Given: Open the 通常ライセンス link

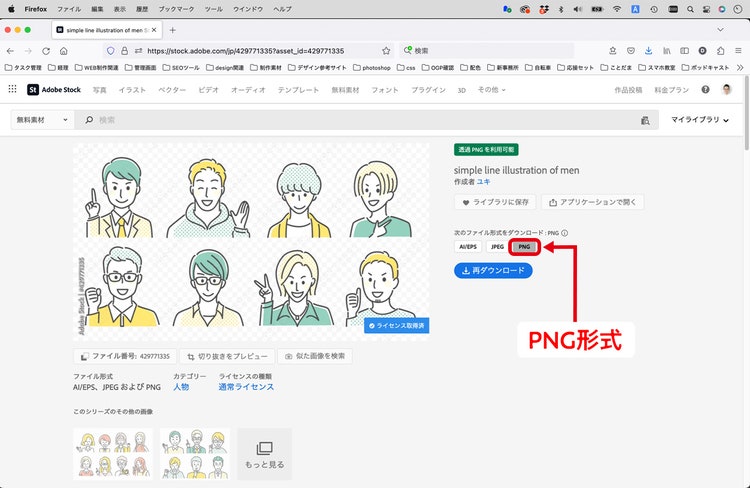Looking at the screenshot, I should pyautogui.click(x=246, y=387).
